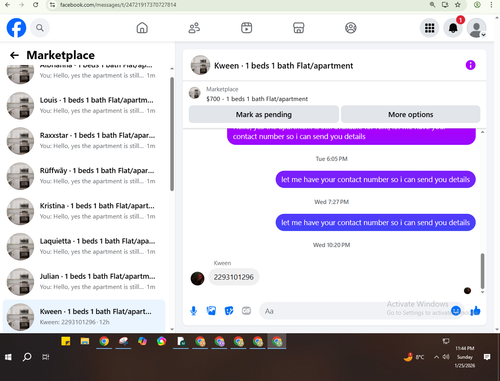Image resolution: width=500 pixels, height=381 pixels.
Task: Open the GIF picker icon
Action: coord(246,311)
